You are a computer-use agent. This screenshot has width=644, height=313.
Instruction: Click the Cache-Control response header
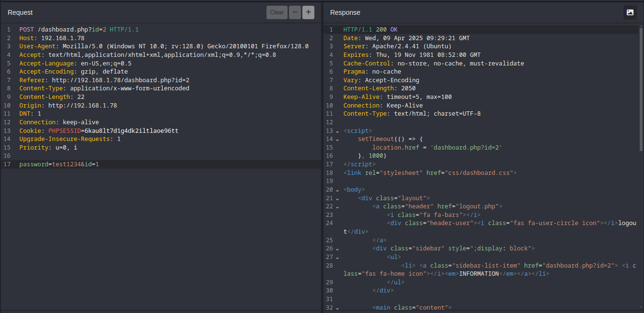434,63
